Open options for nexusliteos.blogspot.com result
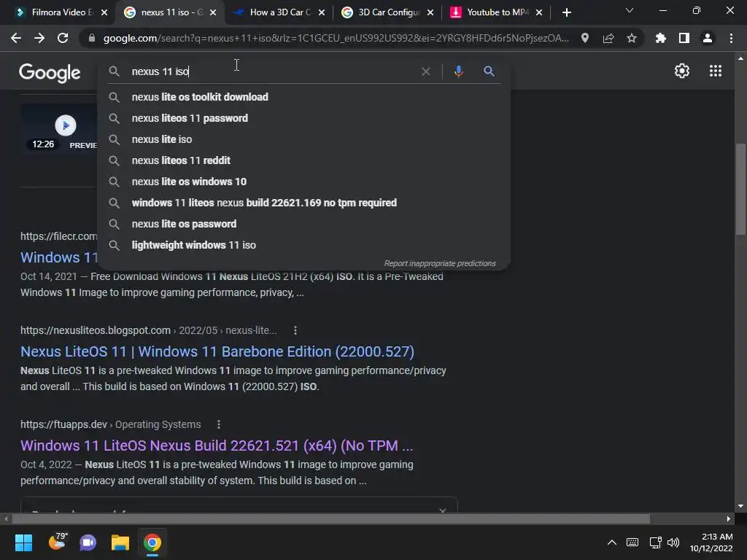Viewport: 747px width, 560px height. point(295,330)
